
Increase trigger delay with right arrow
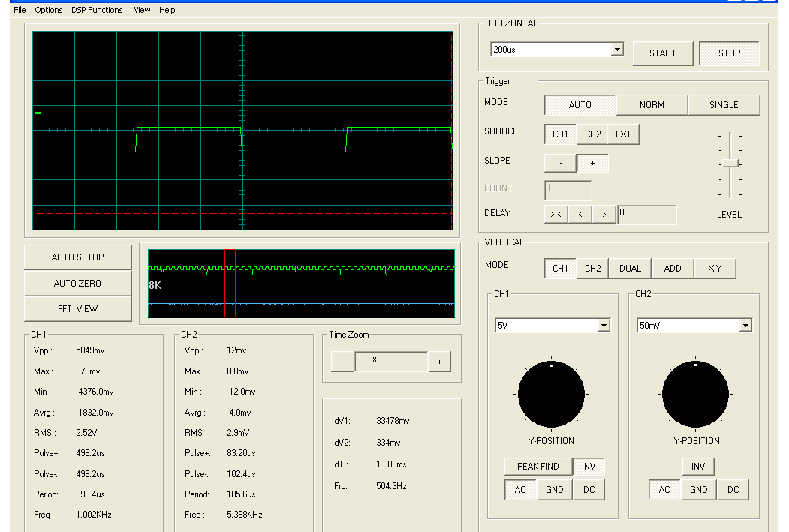604,214
